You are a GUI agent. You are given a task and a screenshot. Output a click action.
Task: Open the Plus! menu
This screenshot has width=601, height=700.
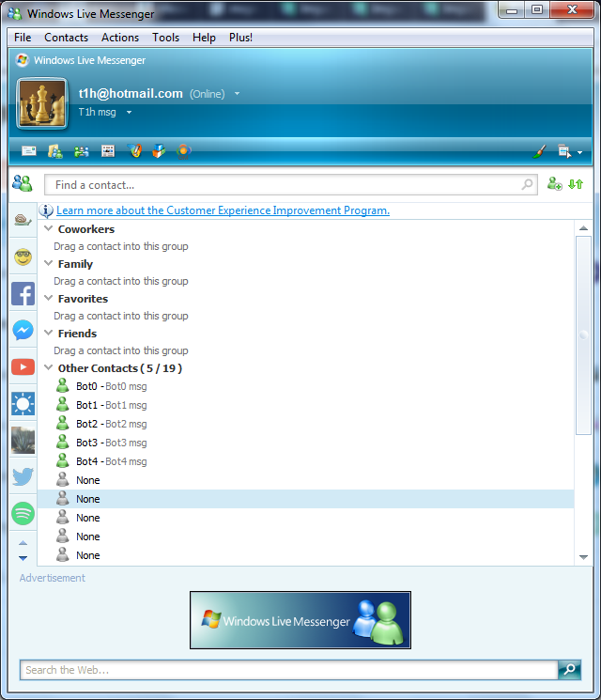click(x=240, y=38)
